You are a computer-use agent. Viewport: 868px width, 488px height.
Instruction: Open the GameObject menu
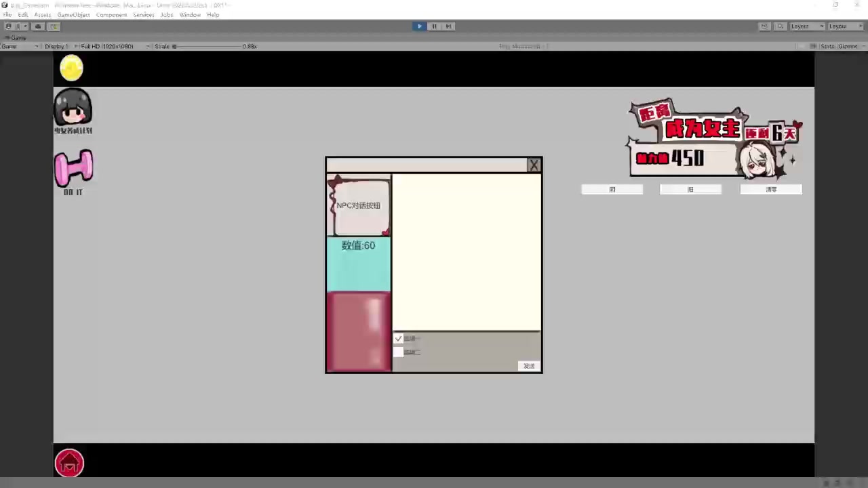click(x=73, y=15)
